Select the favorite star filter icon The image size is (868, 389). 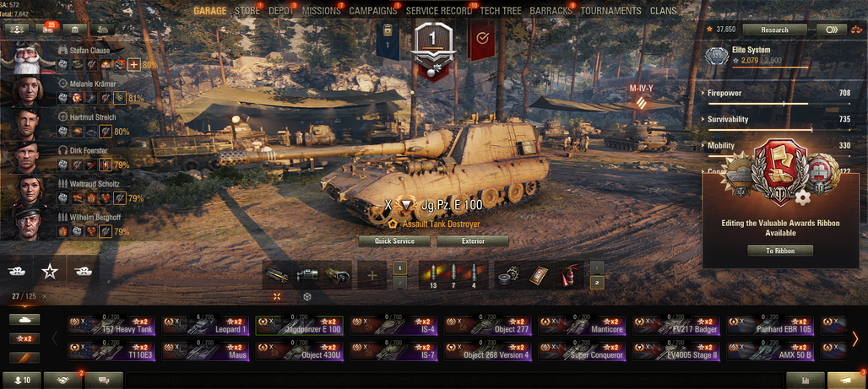tap(50, 271)
